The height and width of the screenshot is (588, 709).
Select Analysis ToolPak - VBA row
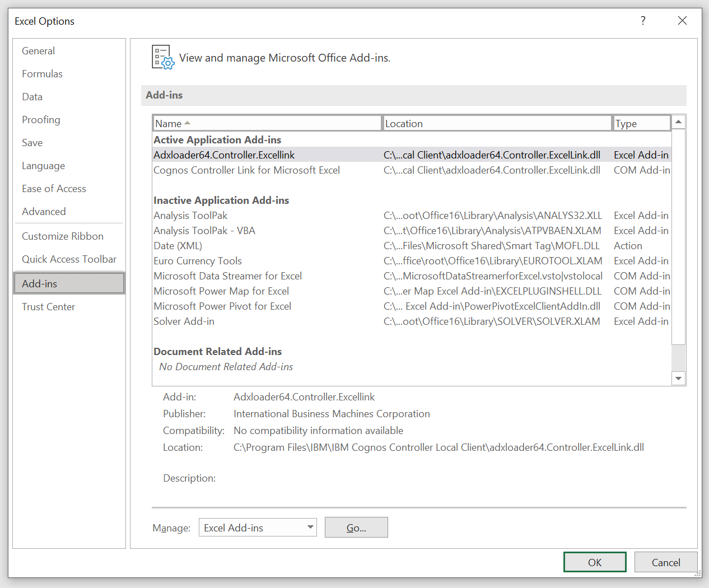coord(412,231)
